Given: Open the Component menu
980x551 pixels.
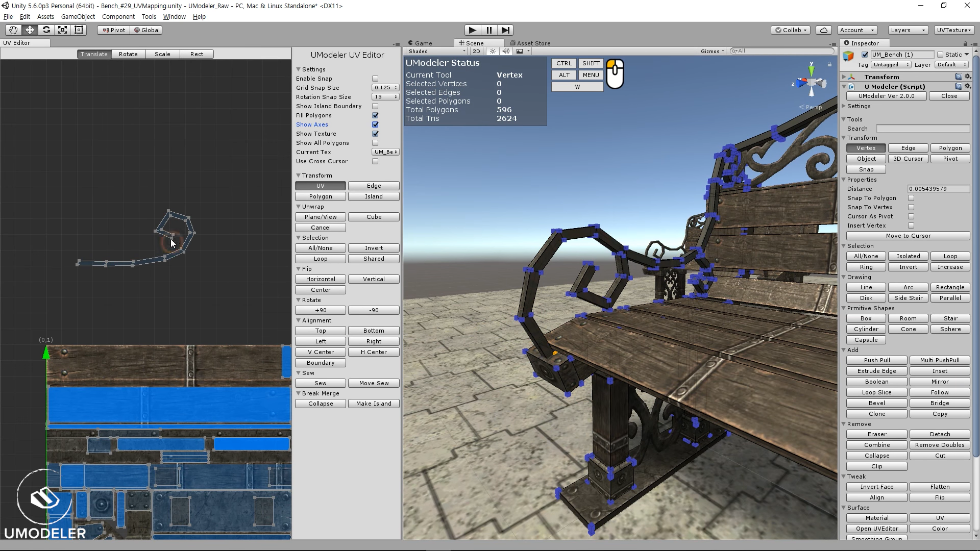Looking at the screenshot, I should point(118,16).
